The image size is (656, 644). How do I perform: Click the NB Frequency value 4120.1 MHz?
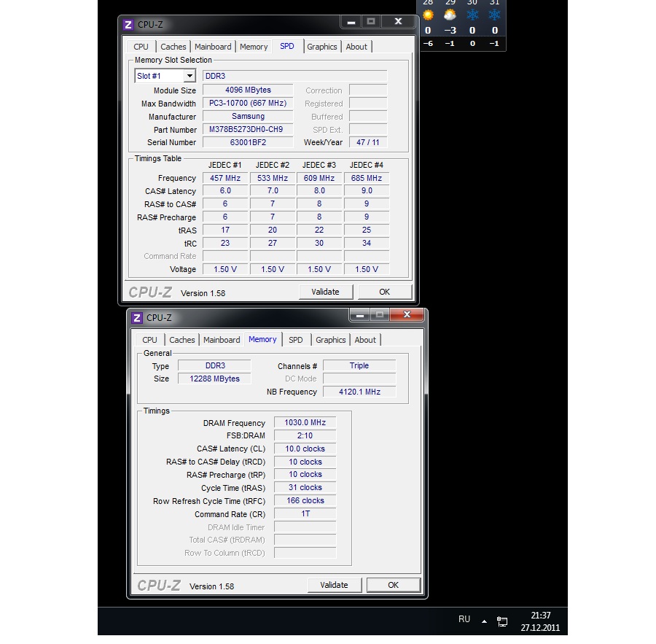[359, 392]
